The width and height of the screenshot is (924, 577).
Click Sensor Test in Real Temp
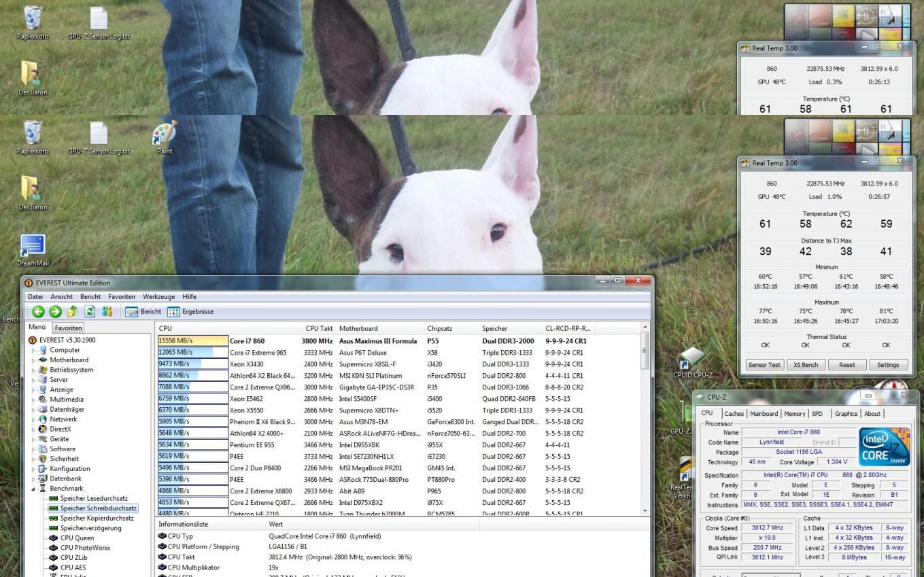tap(764, 364)
